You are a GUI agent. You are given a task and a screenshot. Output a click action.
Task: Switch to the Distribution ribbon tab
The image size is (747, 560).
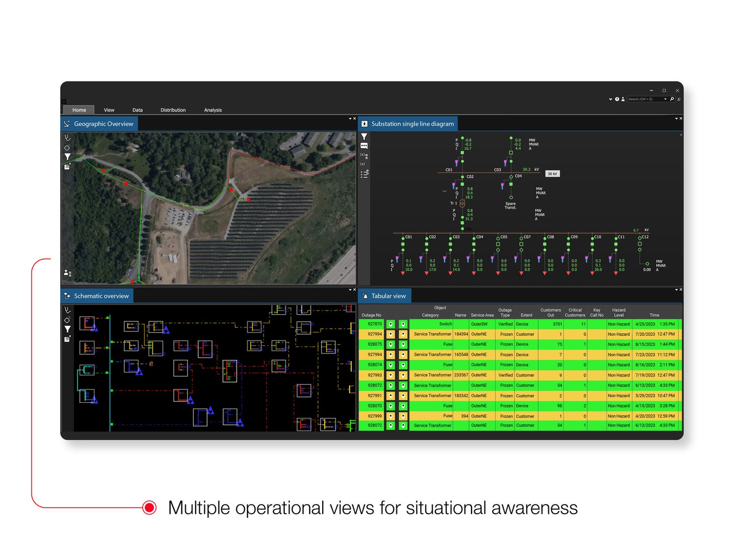[x=173, y=110]
